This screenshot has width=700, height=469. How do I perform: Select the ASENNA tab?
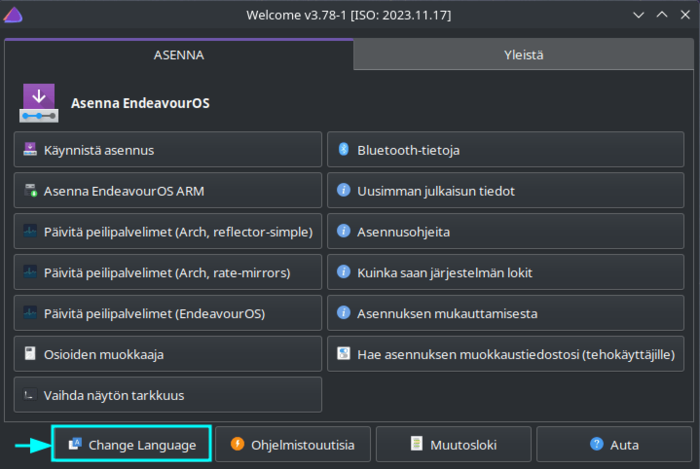coord(179,55)
